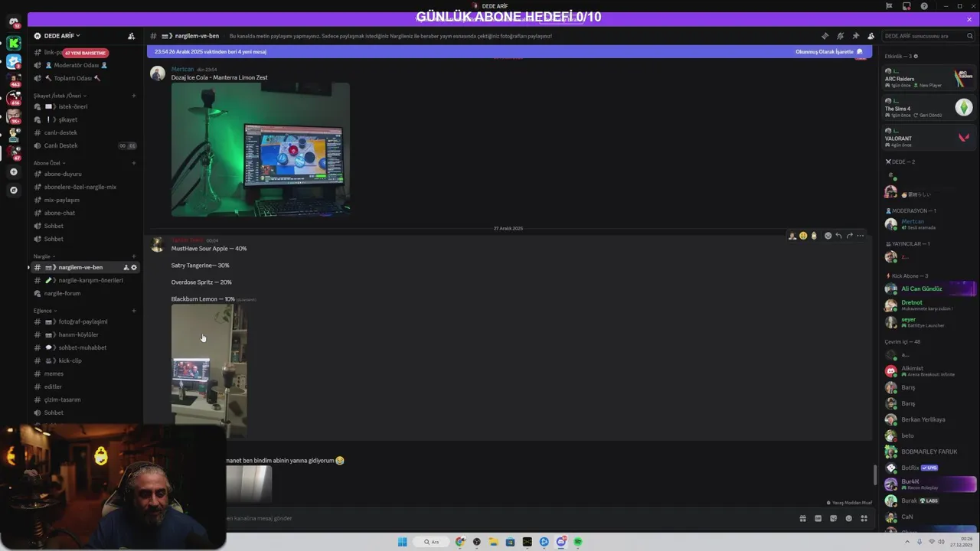Click invite icon on nargilem-ve-ben channel

tap(126, 267)
